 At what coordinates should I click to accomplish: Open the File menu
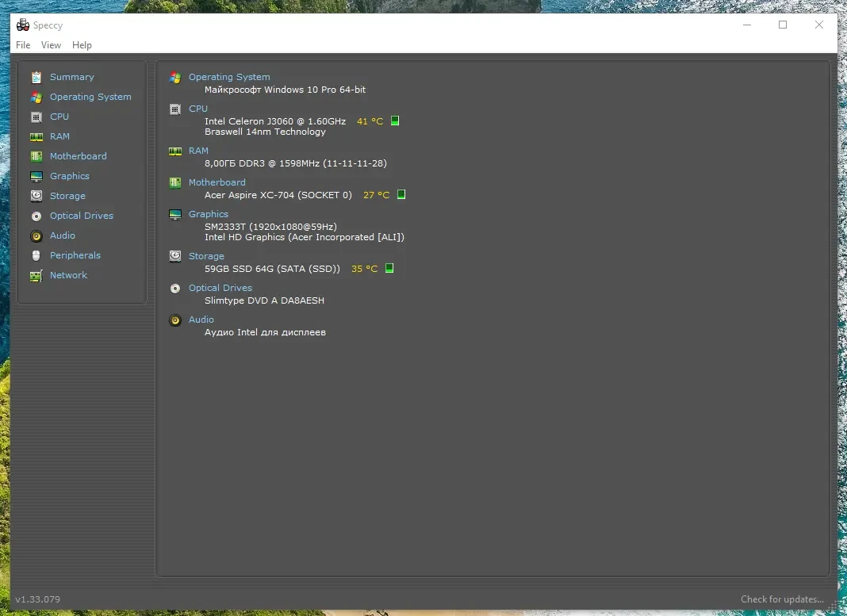23,45
